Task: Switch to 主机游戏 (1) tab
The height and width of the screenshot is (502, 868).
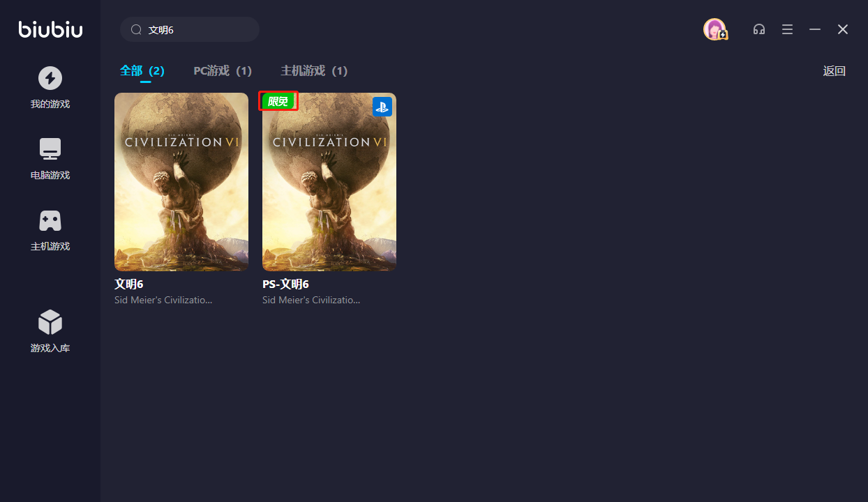Action: point(314,70)
